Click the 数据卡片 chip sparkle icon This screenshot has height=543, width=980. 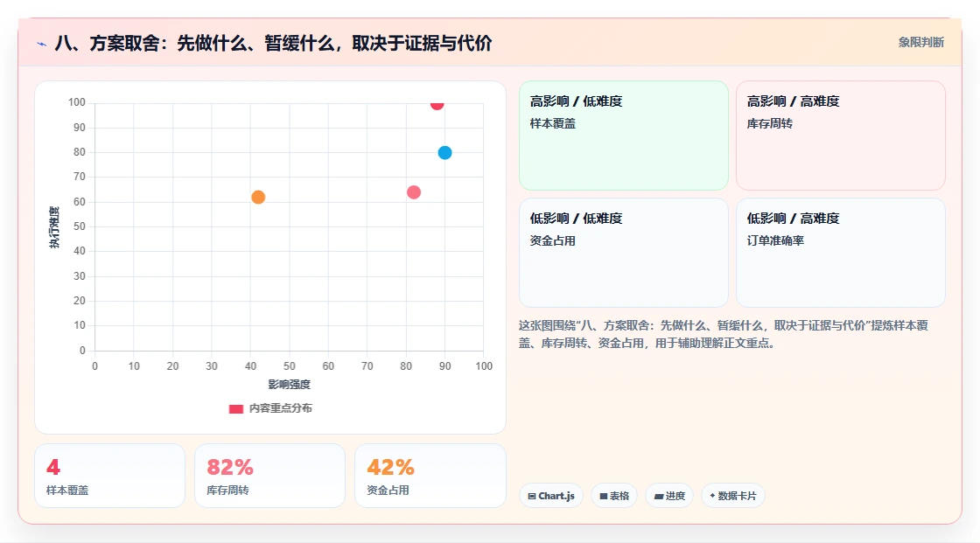click(x=712, y=496)
